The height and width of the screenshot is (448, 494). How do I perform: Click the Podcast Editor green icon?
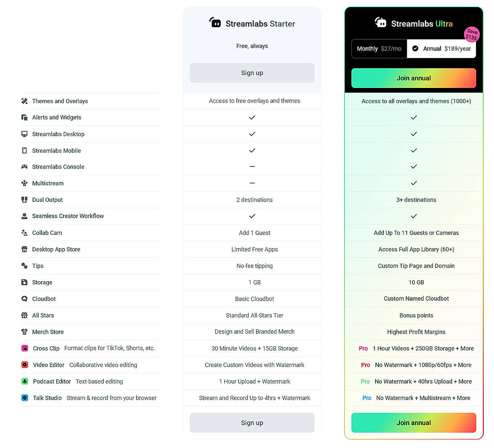pos(25,382)
